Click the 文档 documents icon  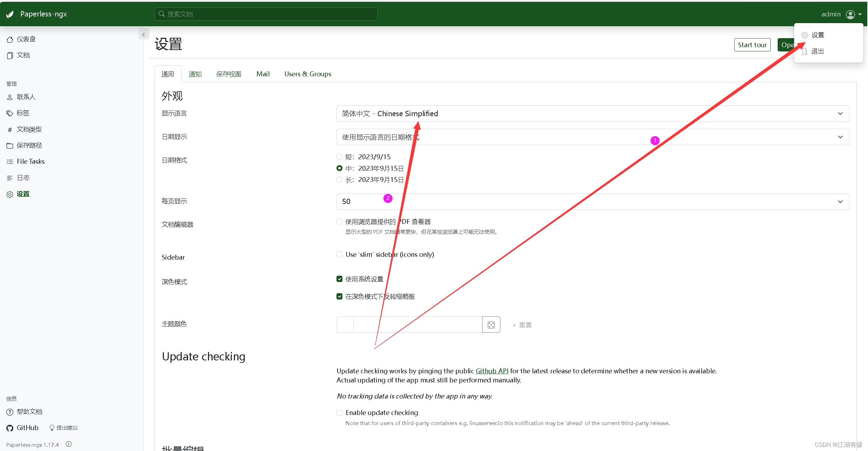tap(11, 56)
